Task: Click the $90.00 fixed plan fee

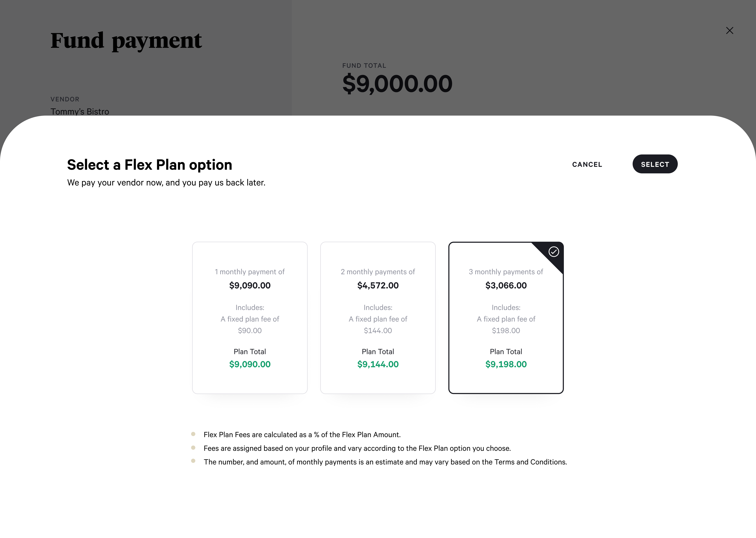Action: click(x=250, y=330)
